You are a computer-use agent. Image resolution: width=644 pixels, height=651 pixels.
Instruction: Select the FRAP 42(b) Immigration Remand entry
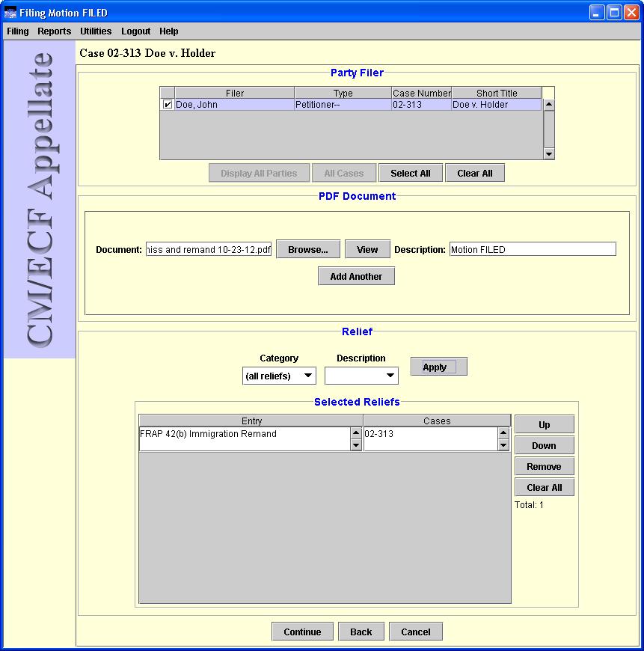tap(245, 438)
